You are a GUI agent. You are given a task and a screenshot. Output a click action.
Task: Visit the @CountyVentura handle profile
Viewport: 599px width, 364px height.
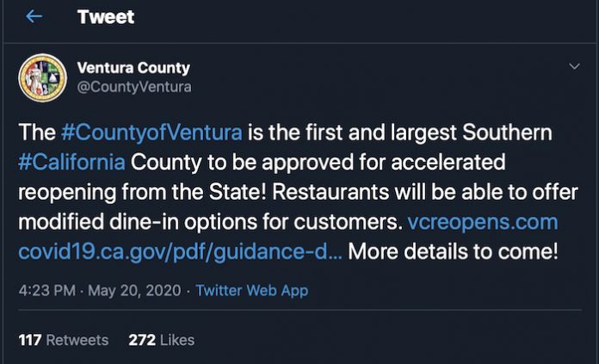coord(134,87)
